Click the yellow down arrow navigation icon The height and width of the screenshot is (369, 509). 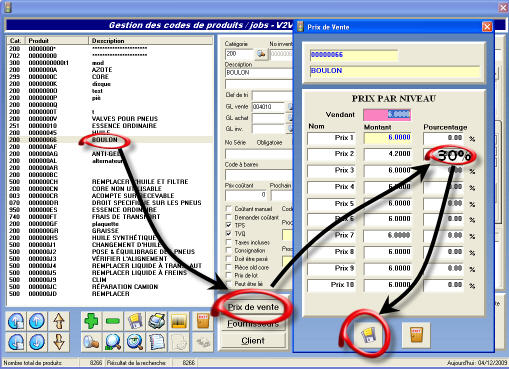[59, 342]
